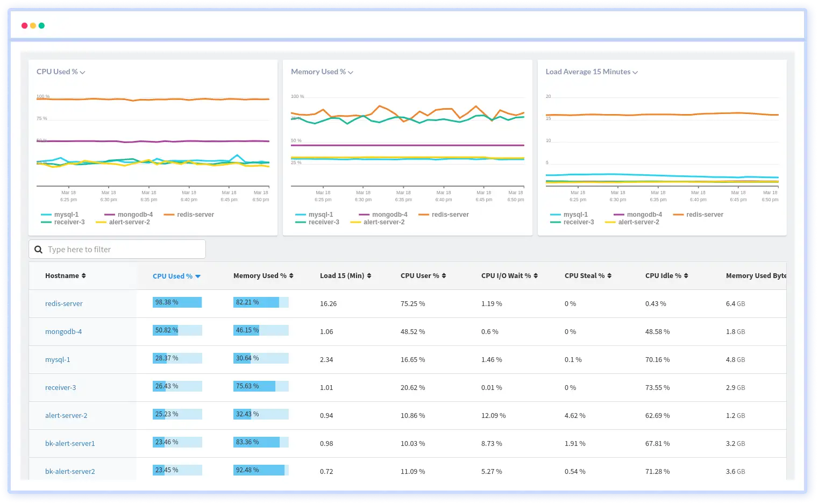
Task: Click the CPU I/O Wait value 12.09 %
Action: pos(493,416)
